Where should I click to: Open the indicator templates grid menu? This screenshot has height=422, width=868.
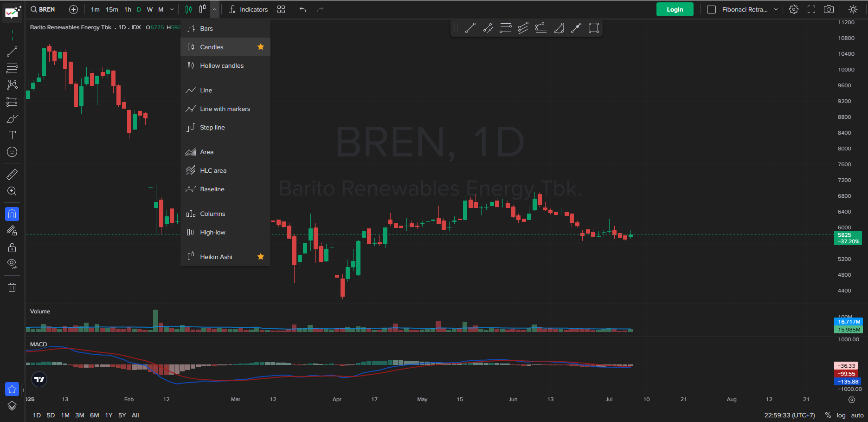281,9
